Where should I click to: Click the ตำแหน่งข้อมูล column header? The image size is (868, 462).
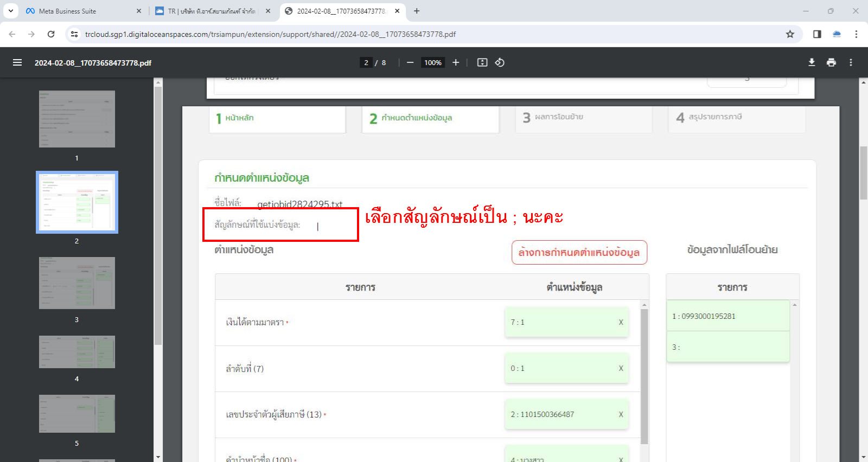click(574, 287)
